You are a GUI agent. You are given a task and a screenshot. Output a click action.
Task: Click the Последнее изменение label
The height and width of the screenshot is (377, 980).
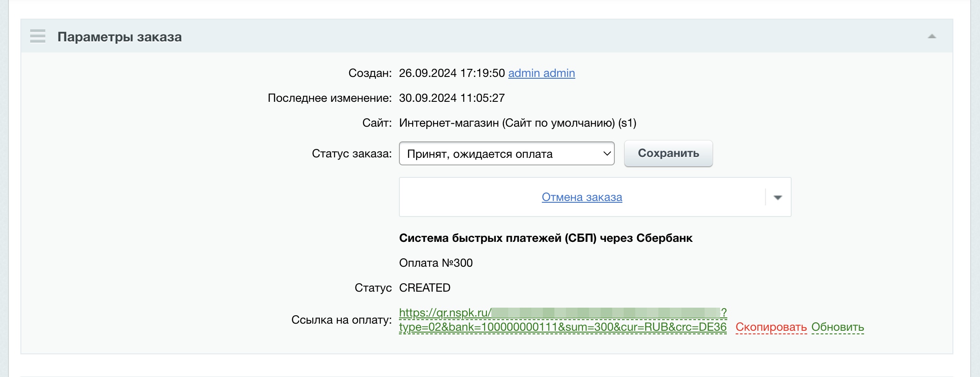[x=329, y=98]
